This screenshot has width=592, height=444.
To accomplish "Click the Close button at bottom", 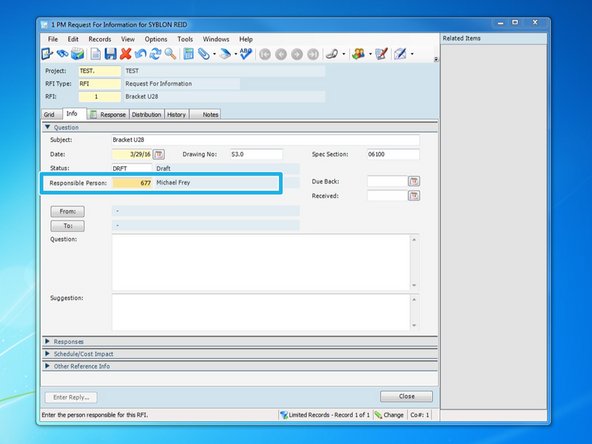I will tap(406, 396).
